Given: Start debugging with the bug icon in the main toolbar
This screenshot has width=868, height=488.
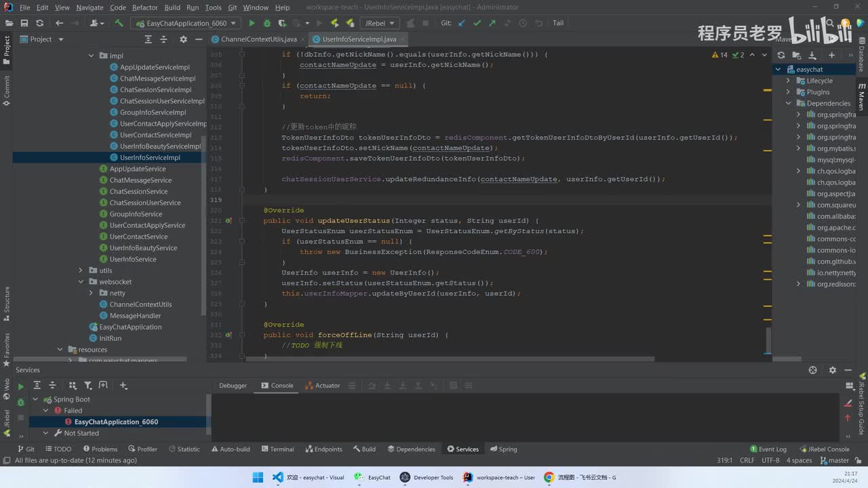Looking at the screenshot, I should (267, 23).
